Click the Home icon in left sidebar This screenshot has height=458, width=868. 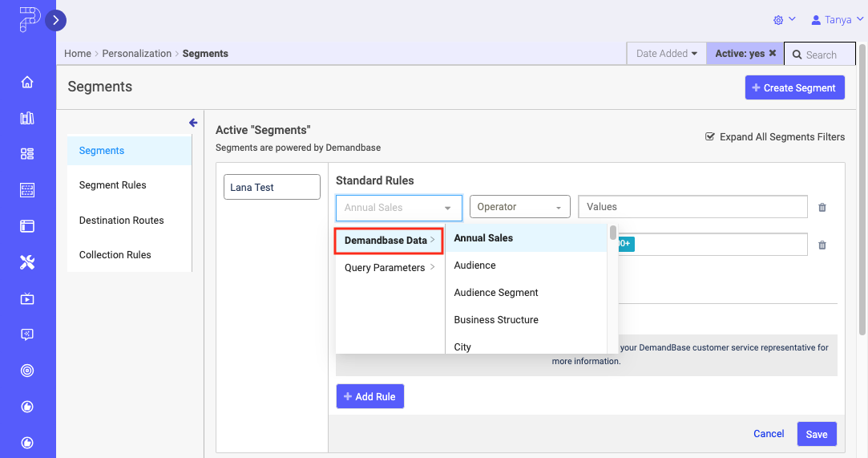[x=27, y=83]
